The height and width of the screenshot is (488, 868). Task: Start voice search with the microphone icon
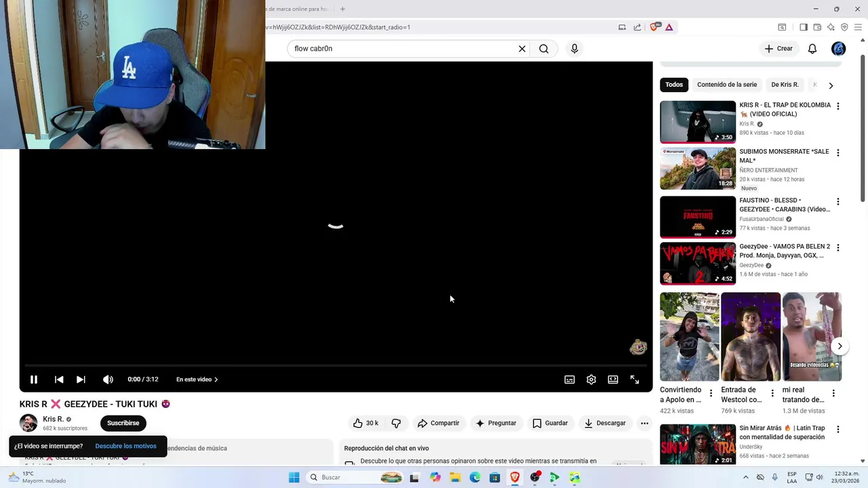tap(574, 49)
